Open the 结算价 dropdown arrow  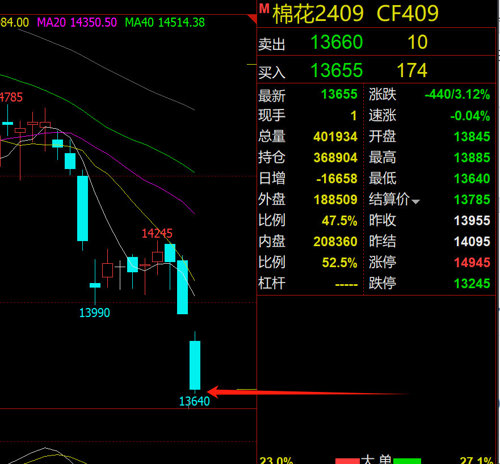tap(416, 202)
